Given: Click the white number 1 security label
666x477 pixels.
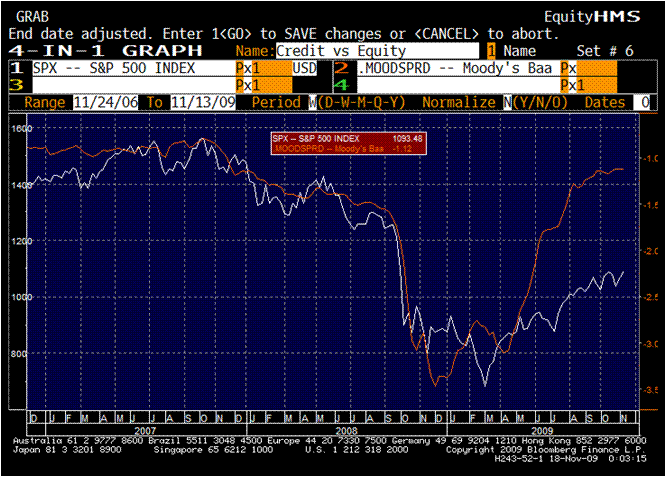Looking at the screenshot, I should 17,68.
